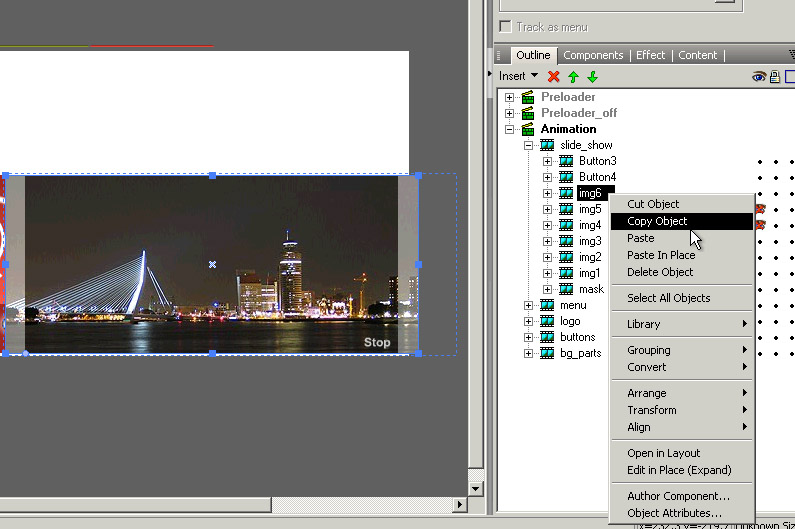This screenshot has width=795, height=529.
Task: Click the lock column icon
Action: pos(774,77)
